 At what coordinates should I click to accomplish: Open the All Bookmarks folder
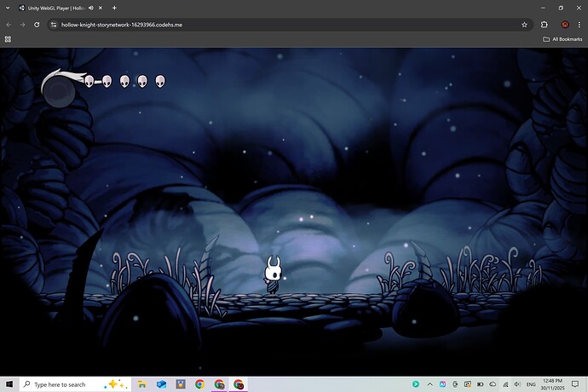tap(562, 39)
